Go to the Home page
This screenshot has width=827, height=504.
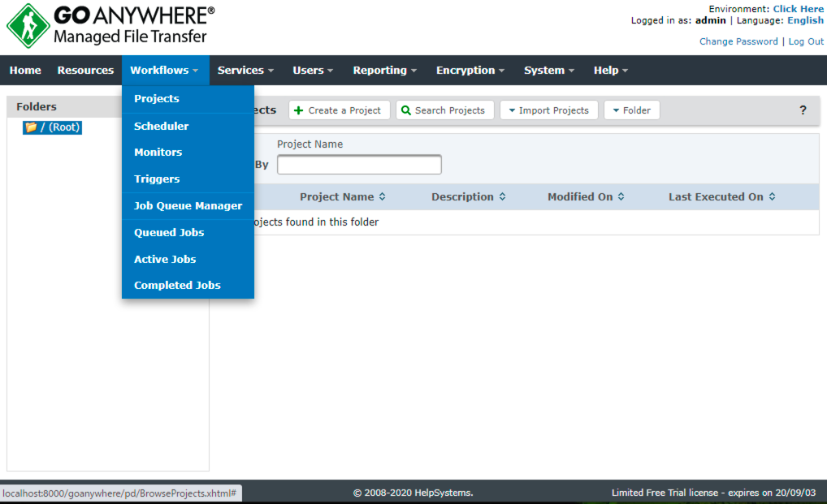coord(25,70)
